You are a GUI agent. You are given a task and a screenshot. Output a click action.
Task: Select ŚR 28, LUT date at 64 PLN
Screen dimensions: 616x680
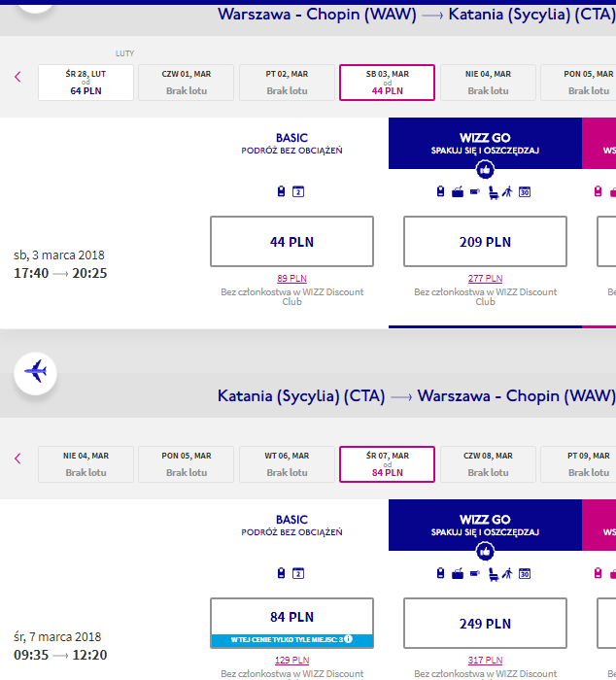pos(86,83)
